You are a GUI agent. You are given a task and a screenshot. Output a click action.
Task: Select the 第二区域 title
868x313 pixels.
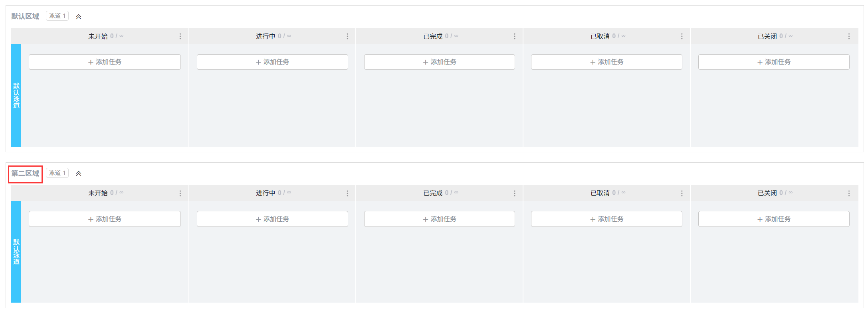pos(25,173)
